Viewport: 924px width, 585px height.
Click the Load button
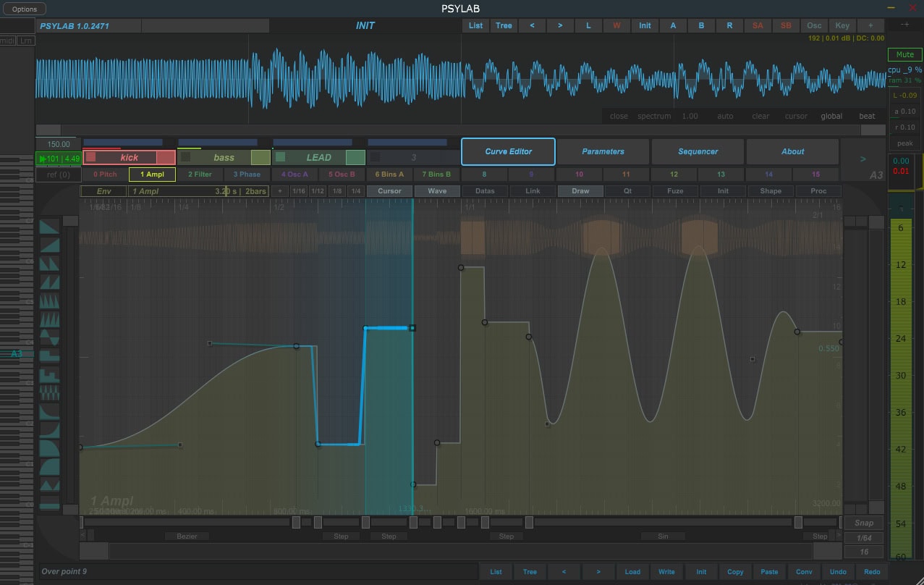pos(632,571)
